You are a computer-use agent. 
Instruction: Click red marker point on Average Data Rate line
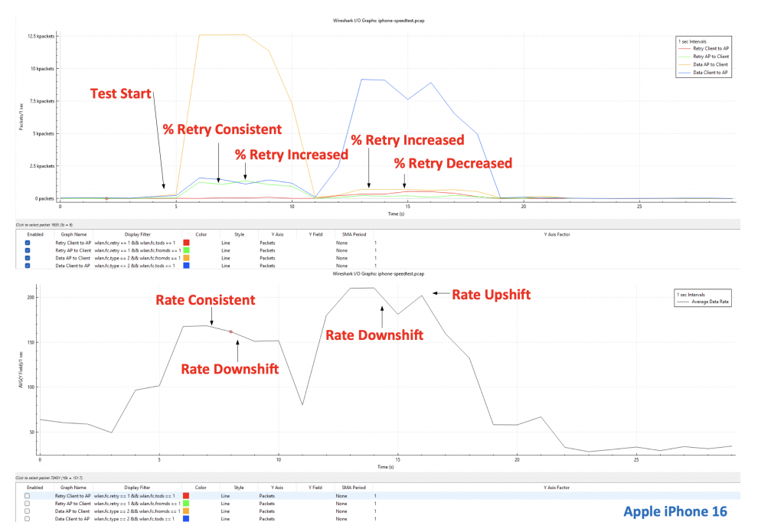(x=230, y=332)
